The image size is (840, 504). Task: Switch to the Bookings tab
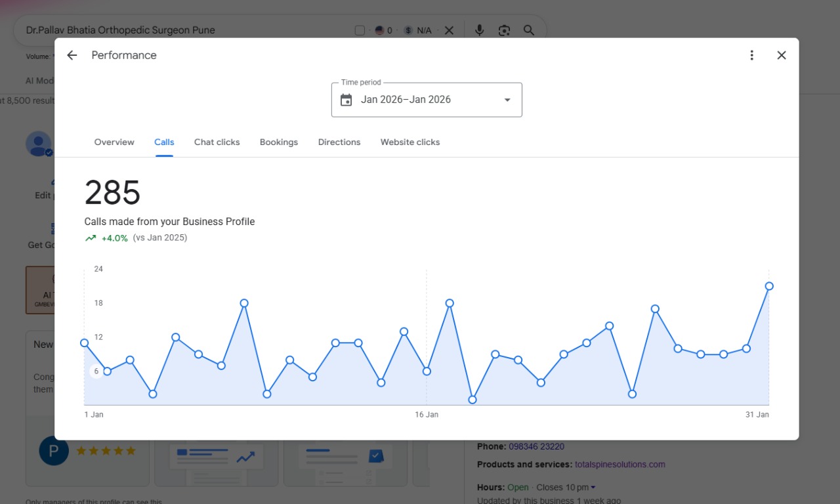(279, 142)
